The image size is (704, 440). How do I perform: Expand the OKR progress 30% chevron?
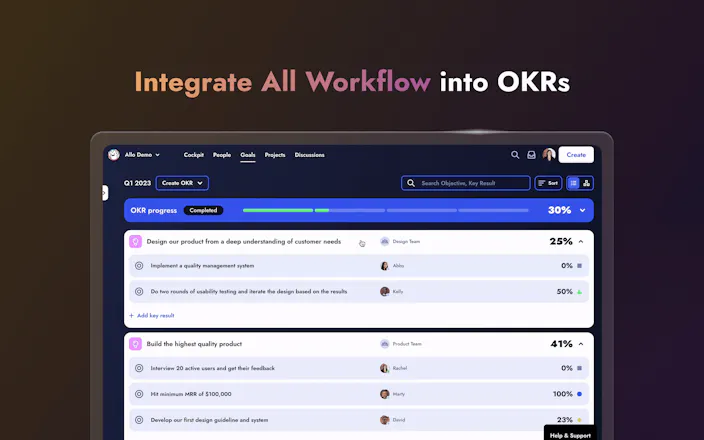click(582, 210)
